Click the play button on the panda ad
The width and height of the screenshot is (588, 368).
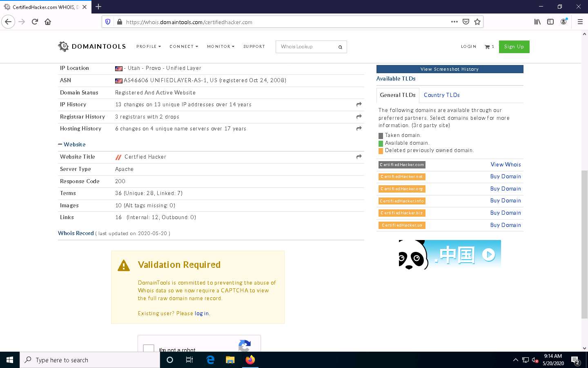coord(488,255)
